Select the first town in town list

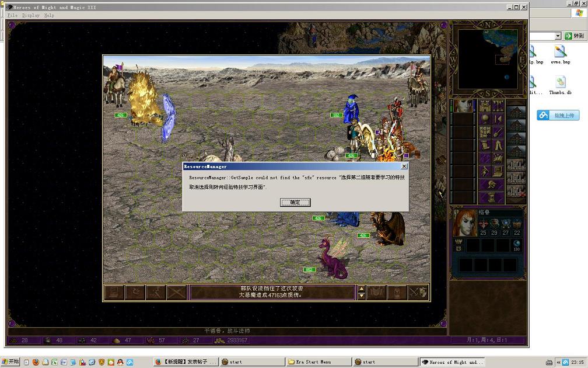pyautogui.click(x=516, y=113)
